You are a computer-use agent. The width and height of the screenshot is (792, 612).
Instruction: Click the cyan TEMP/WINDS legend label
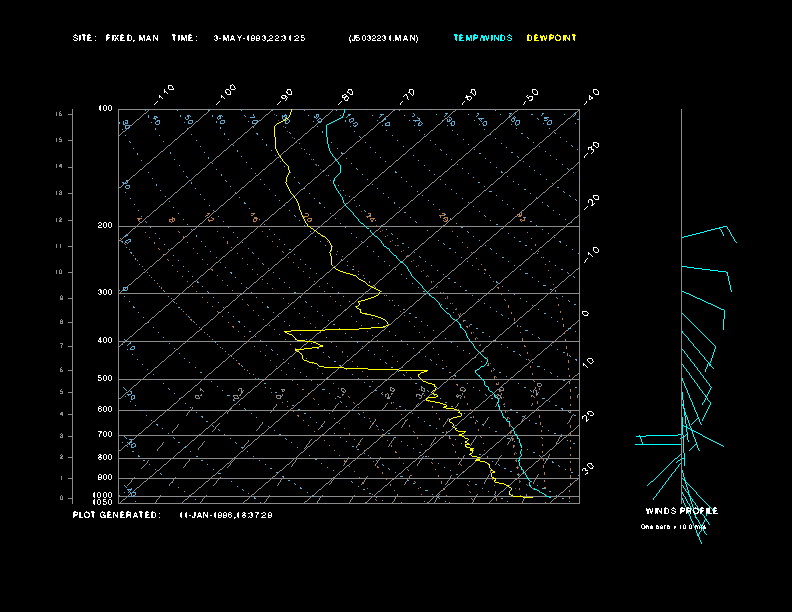(482, 38)
